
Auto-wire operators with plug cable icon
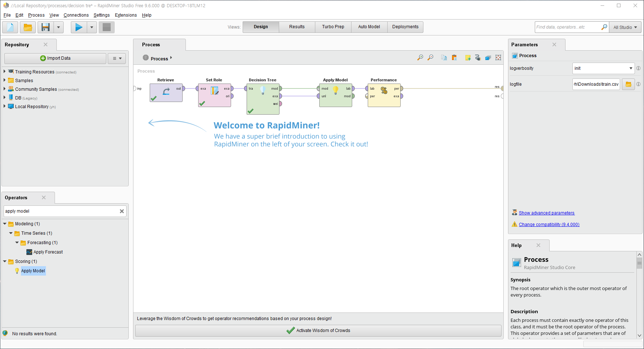pyautogui.click(x=478, y=58)
